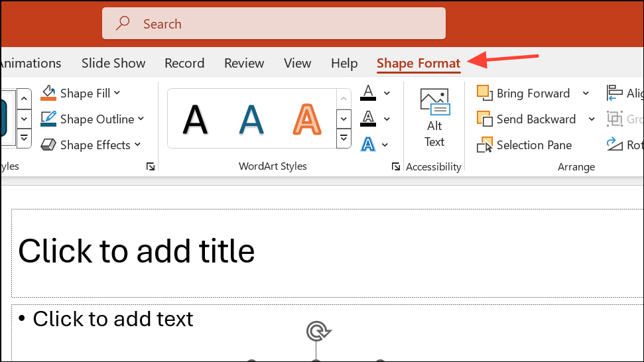This screenshot has width=644, height=362.
Task: Open the WordArt Styles dialog launcher
Action: 396,166
